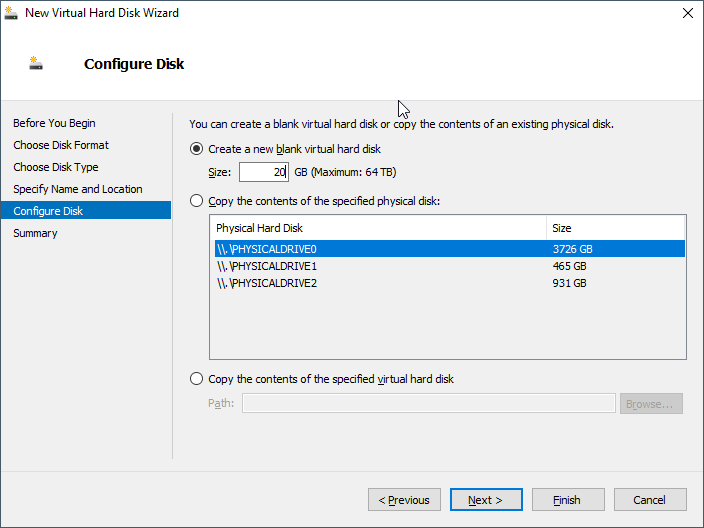The image size is (704, 528).
Task: Open Specify Name and Location step
Action: coord(78,189)
